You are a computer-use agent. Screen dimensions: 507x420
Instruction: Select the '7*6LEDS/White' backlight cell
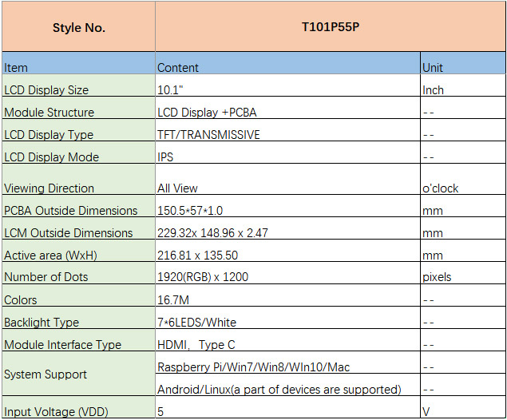[196, 323]
